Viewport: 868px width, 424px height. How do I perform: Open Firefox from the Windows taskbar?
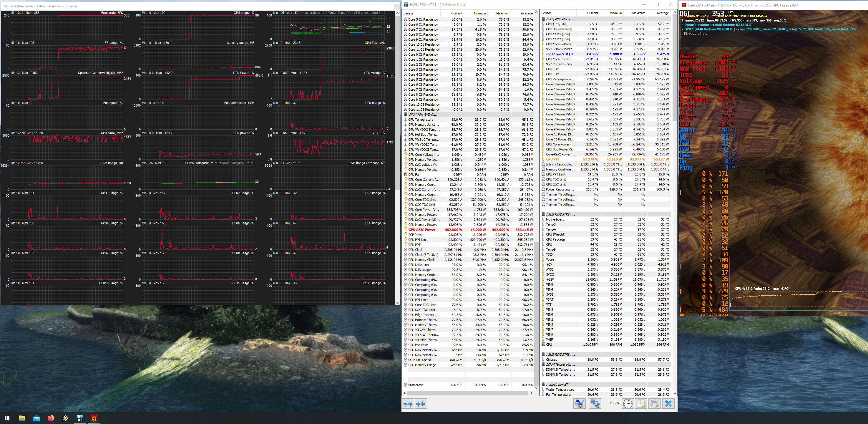point(51,418)
